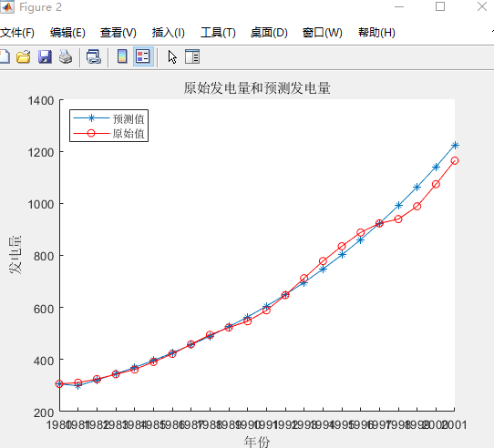Open the 查看(V) menu
Screen dimensions: 494x448
click(118, 33)
